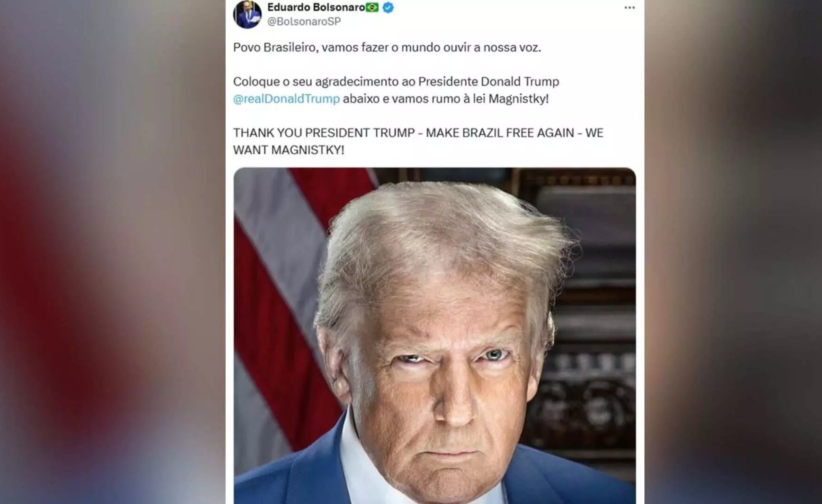Click the blue verified checkmark badge
Image resolution: width=822 pixels, height=504 pixels.
[x=388, y=8]
